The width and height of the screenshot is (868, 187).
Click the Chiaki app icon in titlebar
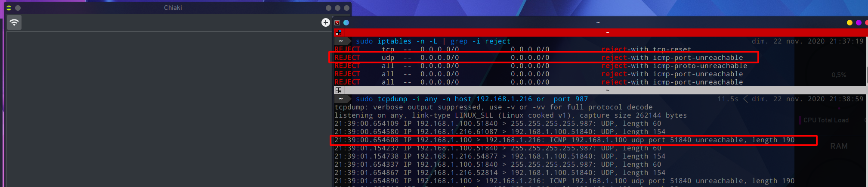pyautogui.click(x=9, y=8)
